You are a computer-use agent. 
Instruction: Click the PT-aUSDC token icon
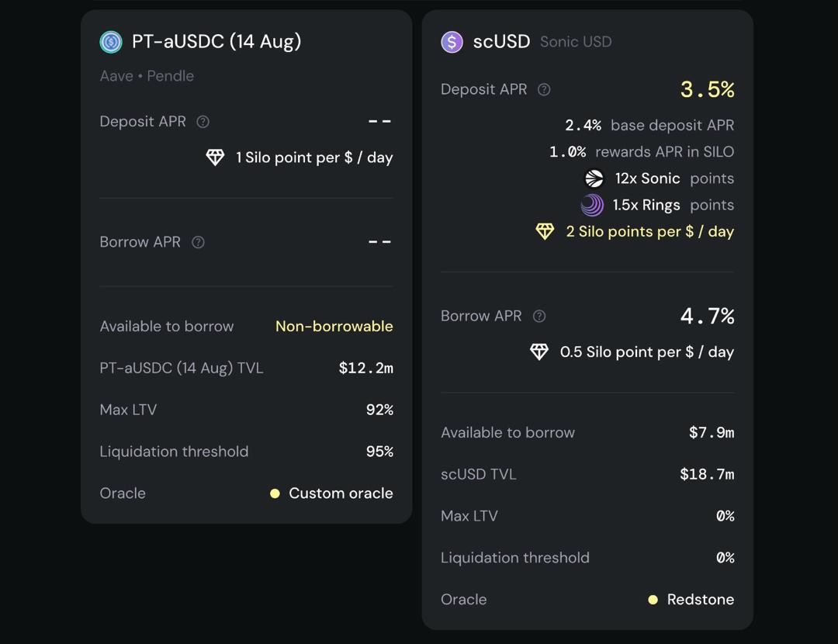coord(111,42)
